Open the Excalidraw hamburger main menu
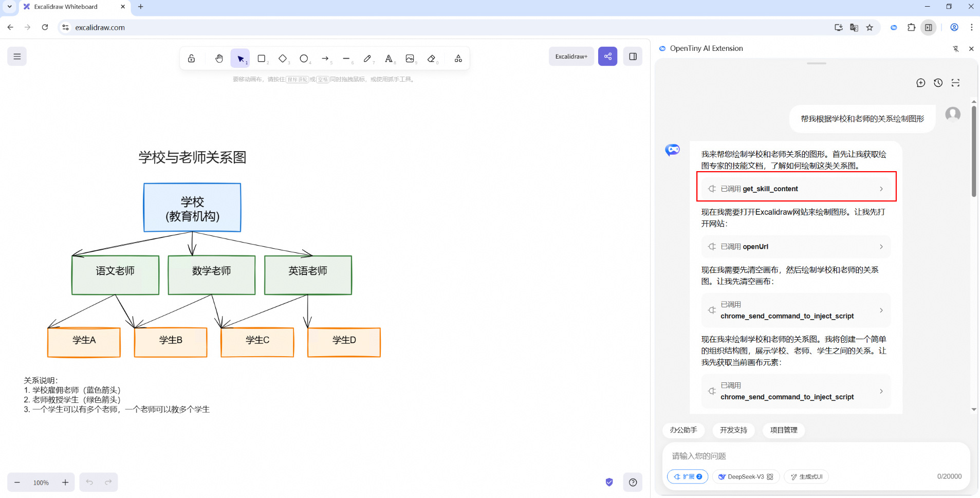Image resolution: width=980 pixels, height=498 pixels. (17, 57)
